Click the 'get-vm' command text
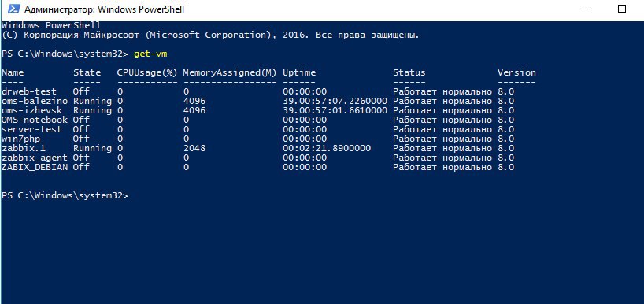Image resolution: width=644 pixels, height=304 pixels. point(150,54)
